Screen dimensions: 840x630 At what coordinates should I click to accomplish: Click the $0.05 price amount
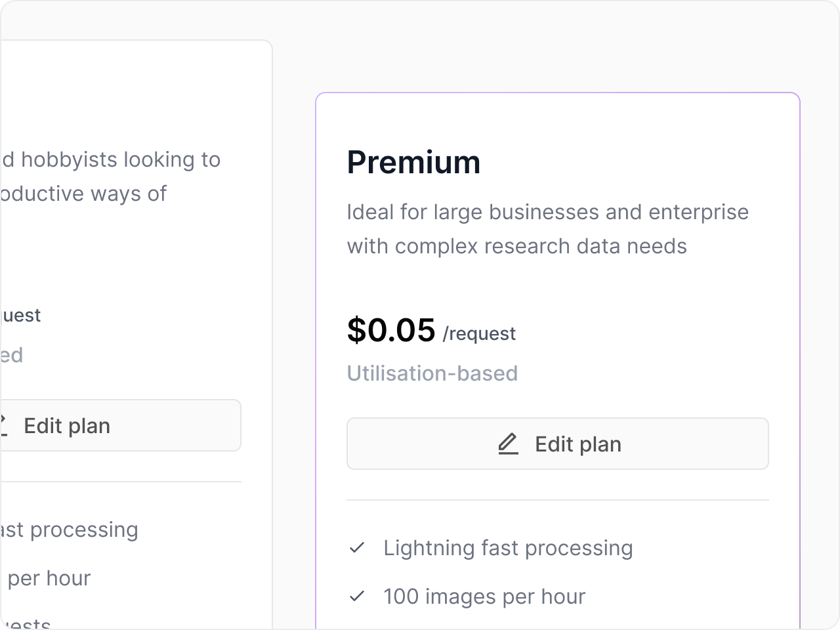[x=391, y=329]
